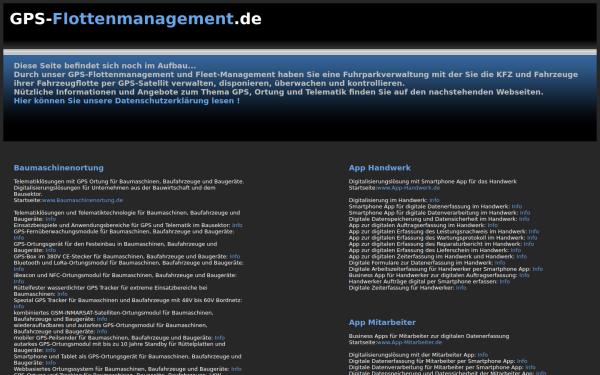Open Info for Digitale Datenerfassung für Mitarbeiter

click(522, 361)
